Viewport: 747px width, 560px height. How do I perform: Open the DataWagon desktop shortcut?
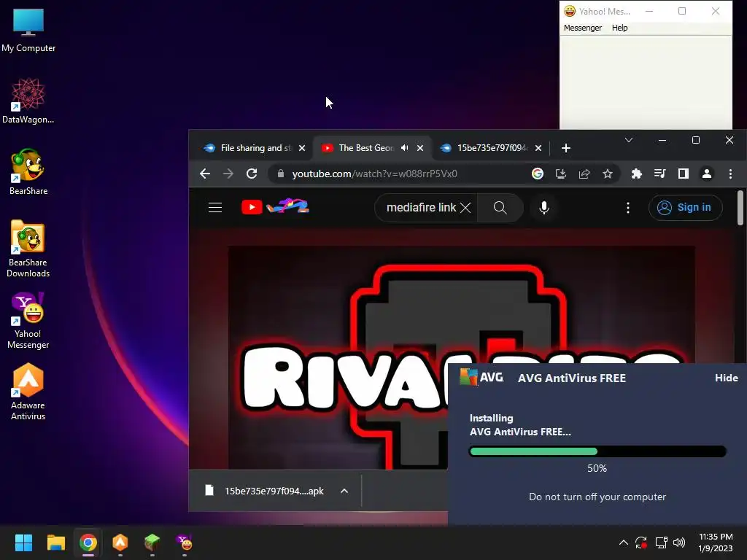point(28,101)
